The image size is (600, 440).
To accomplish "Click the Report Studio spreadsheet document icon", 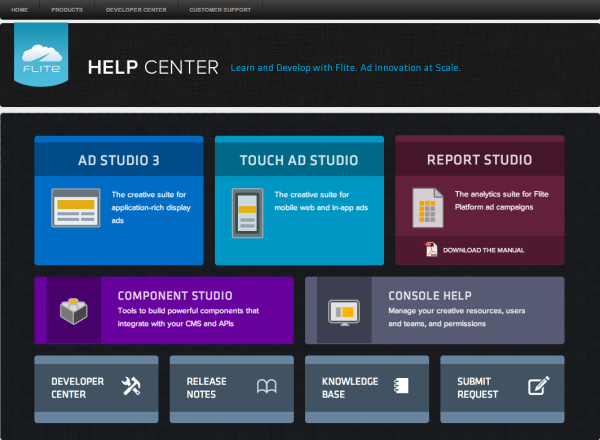I will (427, 207).
